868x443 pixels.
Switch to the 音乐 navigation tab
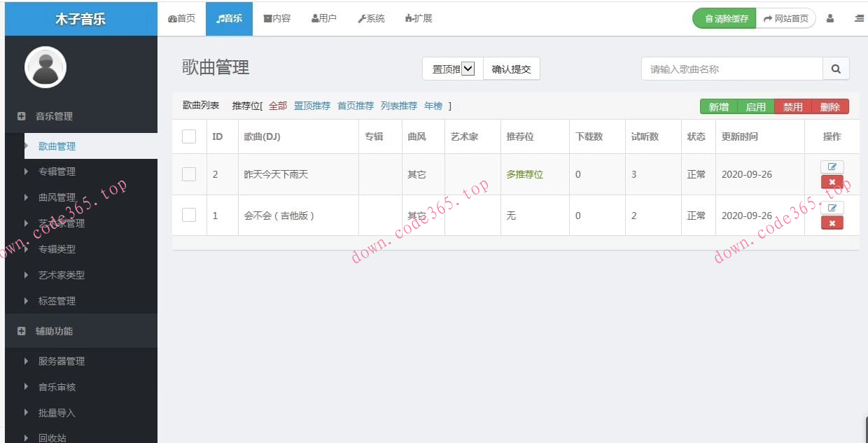[229, 18]
